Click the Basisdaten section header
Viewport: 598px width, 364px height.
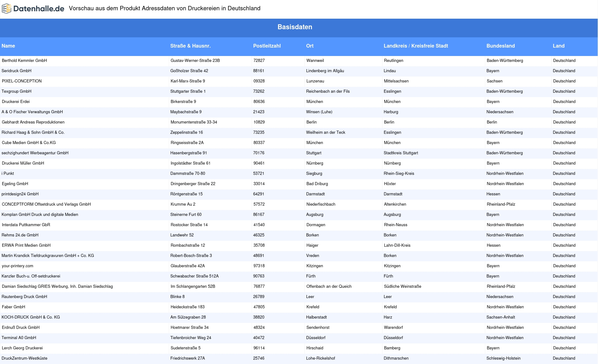(295, 27)
